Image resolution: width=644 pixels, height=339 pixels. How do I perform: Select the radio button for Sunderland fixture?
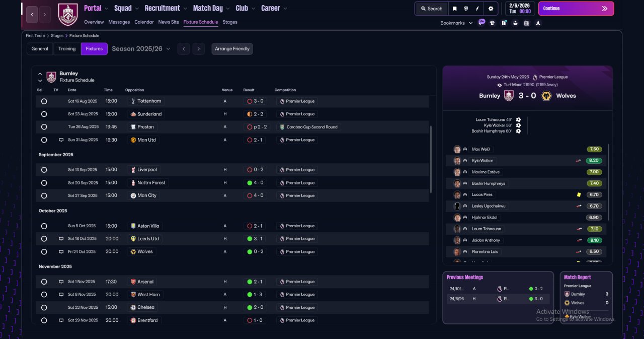[x=44, y=114]
